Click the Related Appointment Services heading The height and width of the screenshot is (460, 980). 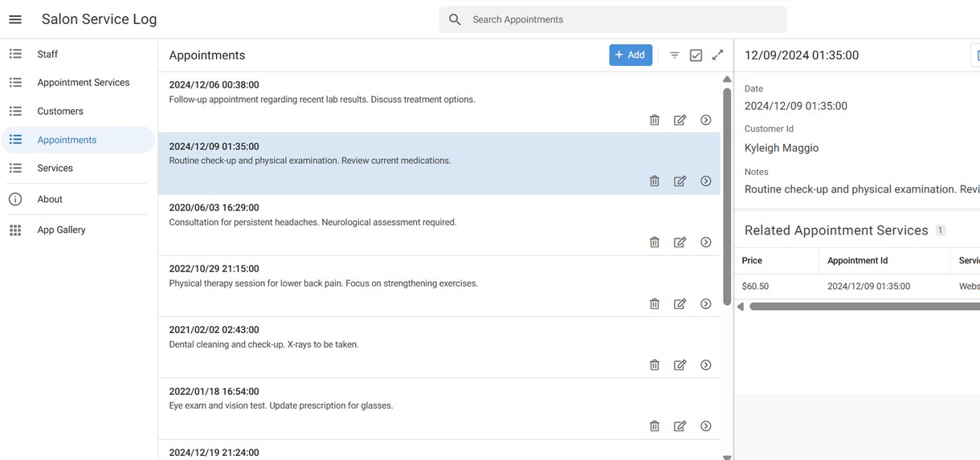pyautogui.click(x=836, y=230)
